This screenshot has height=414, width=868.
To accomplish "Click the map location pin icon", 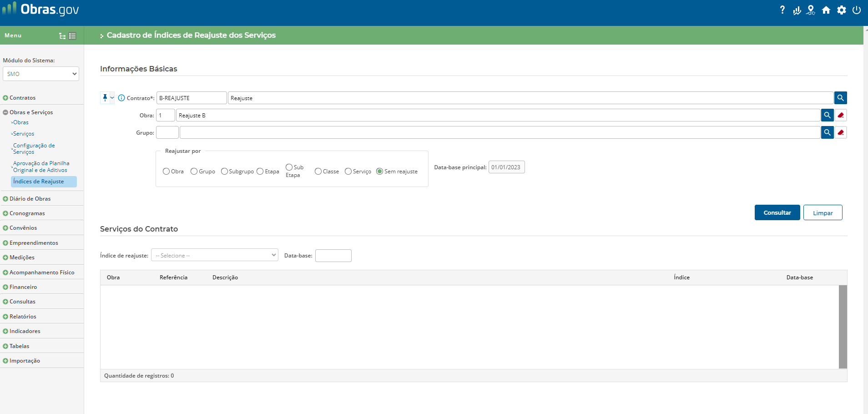I will (811, 10).
